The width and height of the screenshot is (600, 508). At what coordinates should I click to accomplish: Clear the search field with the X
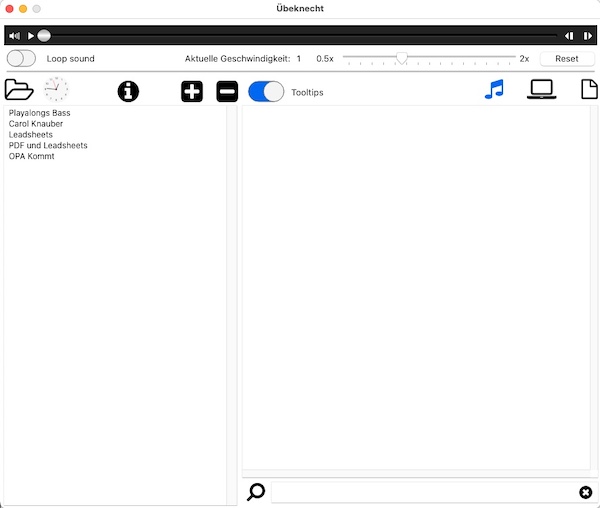click(585, 492)
